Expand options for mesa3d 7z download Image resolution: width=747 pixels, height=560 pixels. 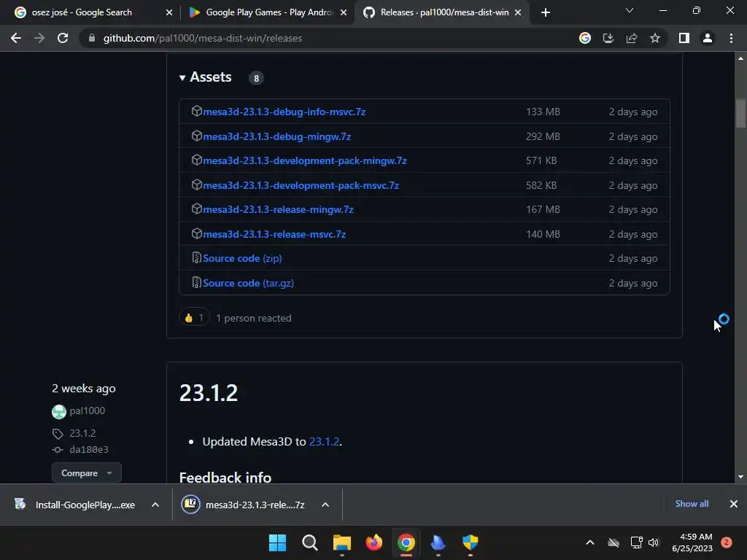click(325, 505)
